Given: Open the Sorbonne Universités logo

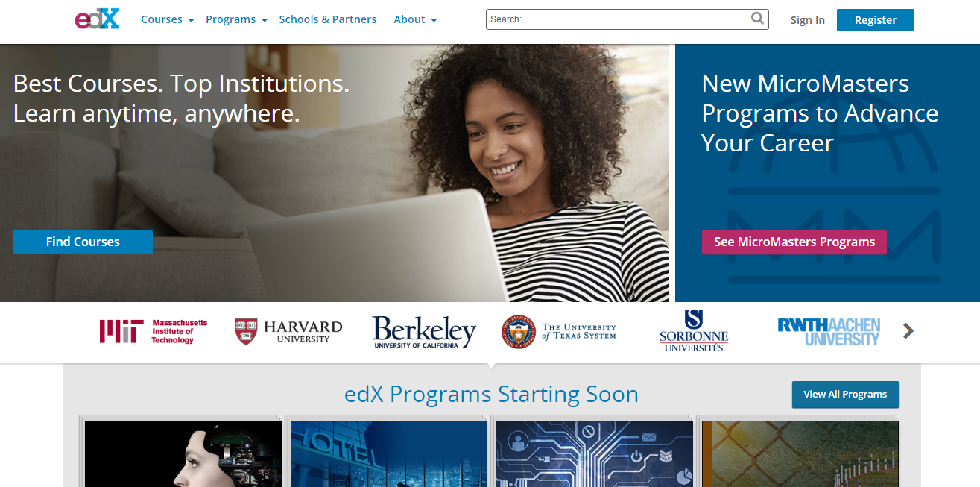Looking at the screenshot, I should click(x=694, y=331).
